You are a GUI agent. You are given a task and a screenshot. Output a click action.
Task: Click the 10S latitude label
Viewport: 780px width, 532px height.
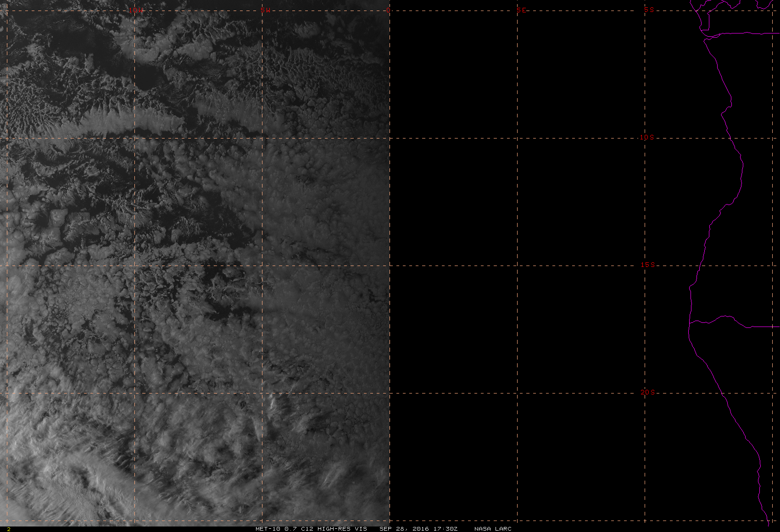point(647,137)
